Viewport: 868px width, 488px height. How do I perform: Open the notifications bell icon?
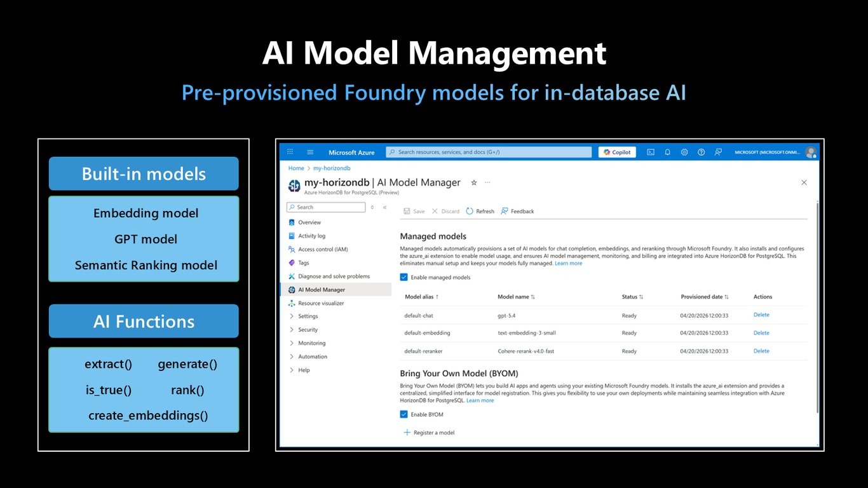point(667,152)
